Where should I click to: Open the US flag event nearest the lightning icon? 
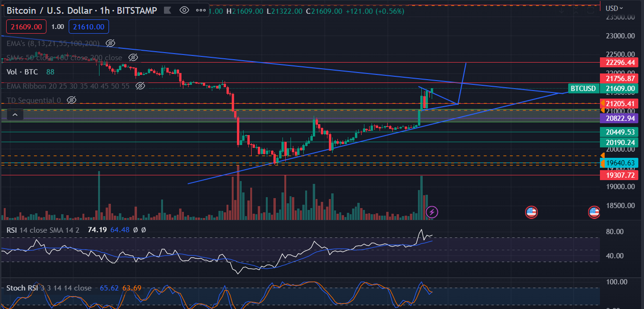point(531,212)
